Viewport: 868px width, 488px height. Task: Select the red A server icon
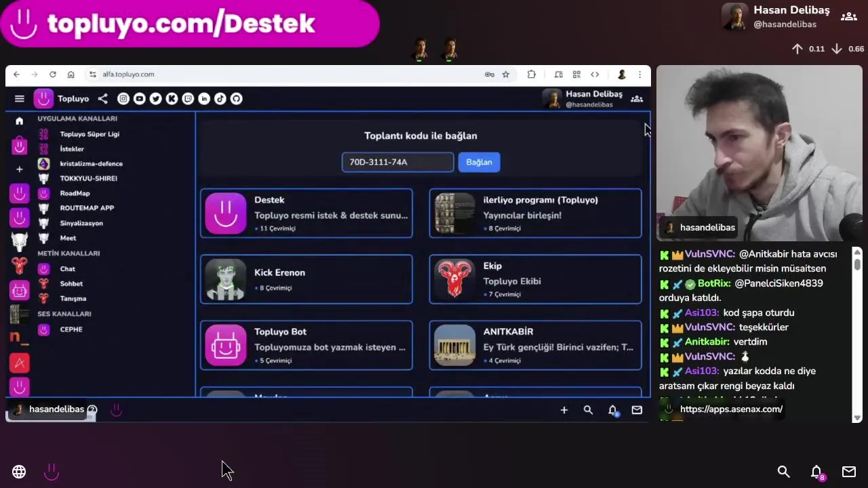[x=19, y=363]
